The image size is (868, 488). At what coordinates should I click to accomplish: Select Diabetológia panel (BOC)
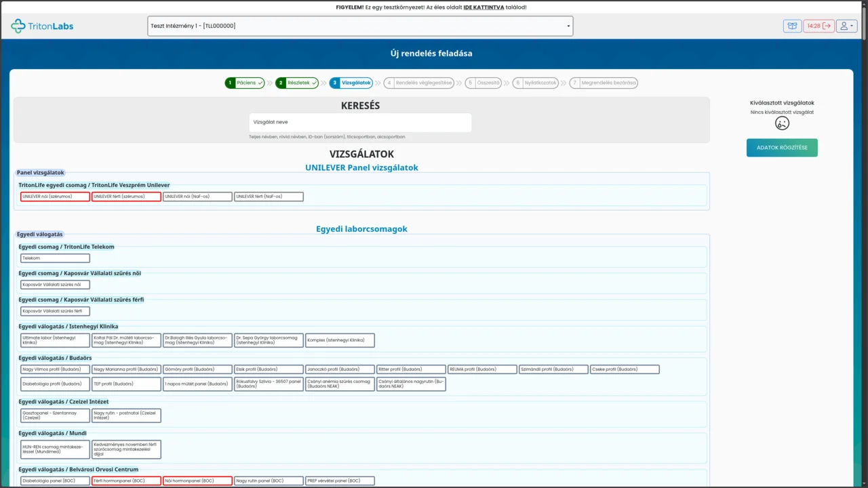coord(55,481)
